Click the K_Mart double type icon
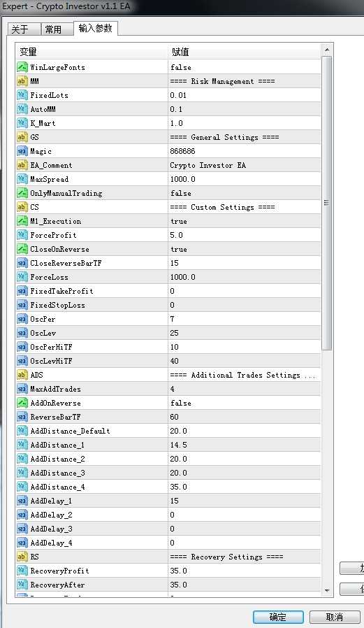364x628 pixels. click(x=22, y=123)
